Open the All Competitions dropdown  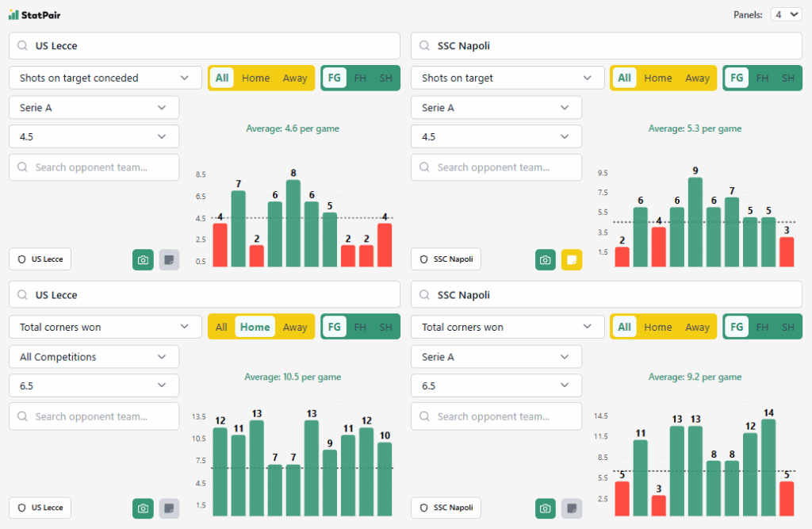pos(94,357)
